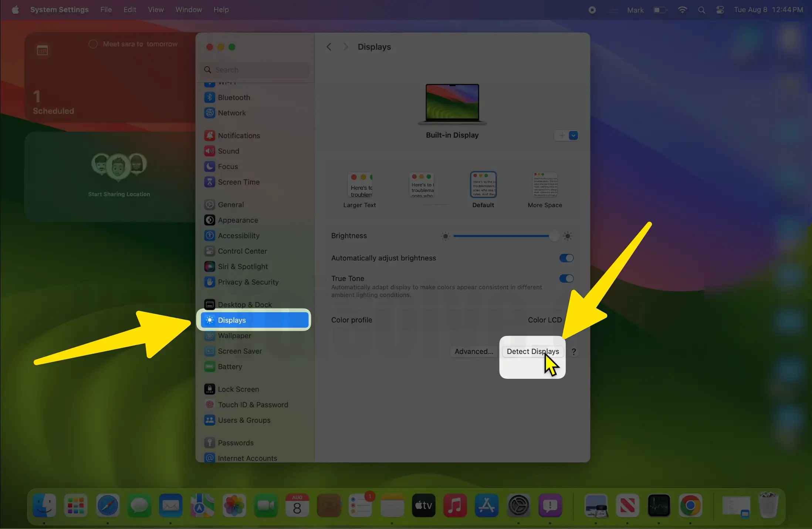Select the More Space scaling option
Screen dimensions: 812x529
coord(544,184)
